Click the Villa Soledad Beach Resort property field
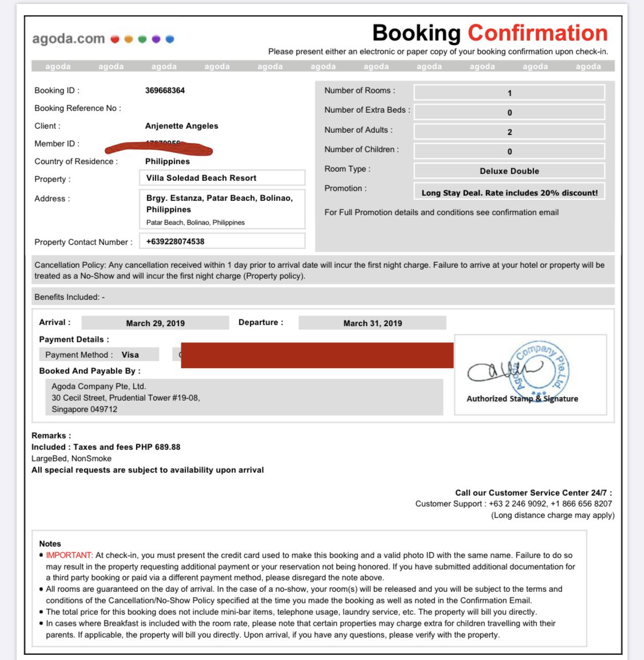This screenshot has width=644, height=660. click(x=222, y=177)
